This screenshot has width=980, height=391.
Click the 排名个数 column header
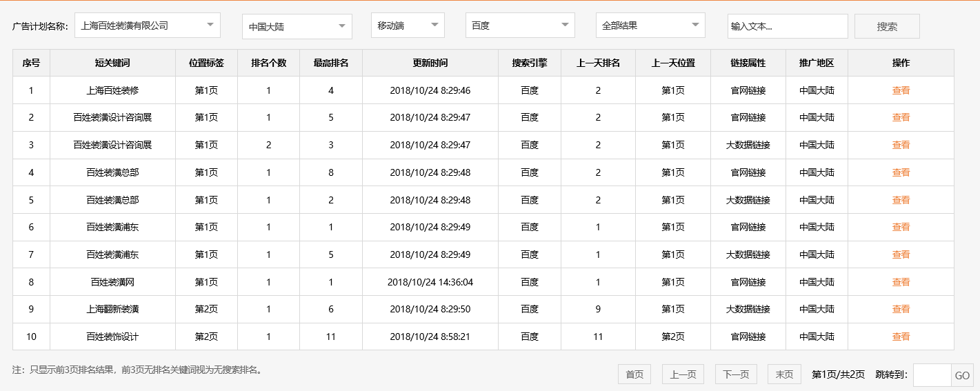point(268,63)
